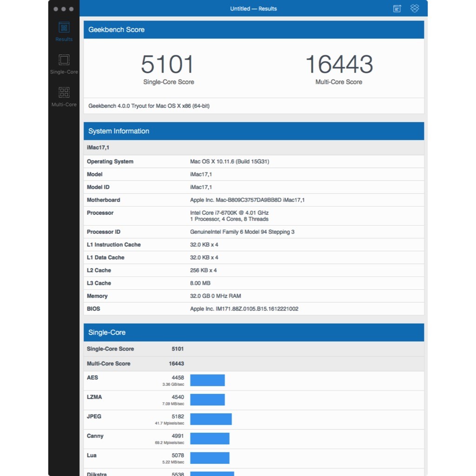Click the Model ID value iMac17,1
Viewport: 476px width, 476px height.
201,187
